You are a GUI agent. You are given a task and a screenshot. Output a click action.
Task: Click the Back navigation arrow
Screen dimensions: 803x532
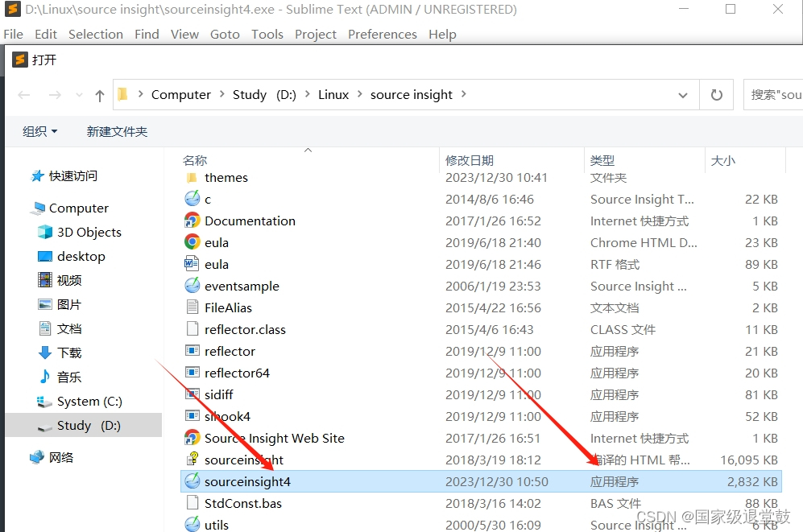coord(24,95)
